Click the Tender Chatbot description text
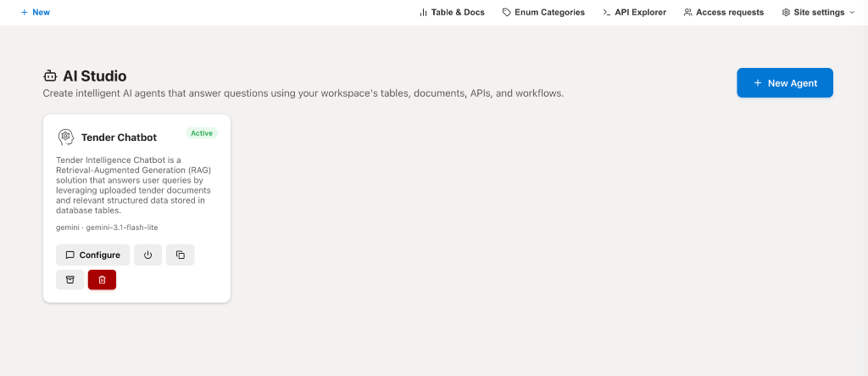This screenshot has width=868, height=376. [133, 185]
